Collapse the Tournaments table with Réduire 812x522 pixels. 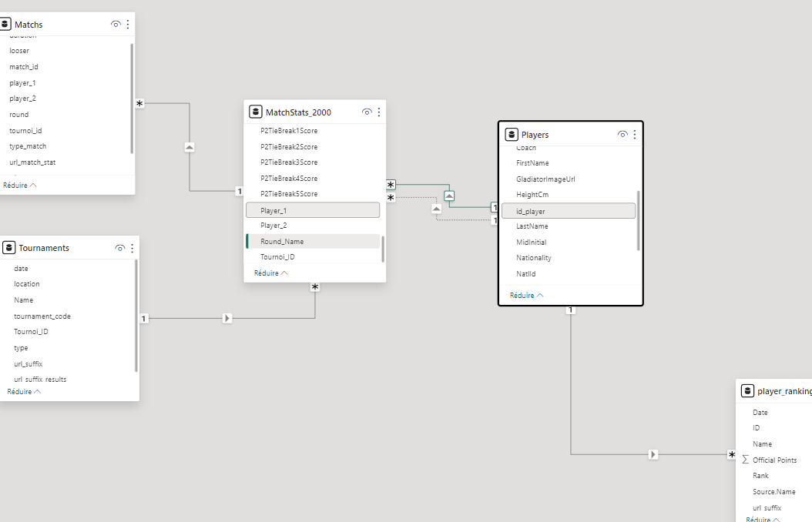coord(24,392)
